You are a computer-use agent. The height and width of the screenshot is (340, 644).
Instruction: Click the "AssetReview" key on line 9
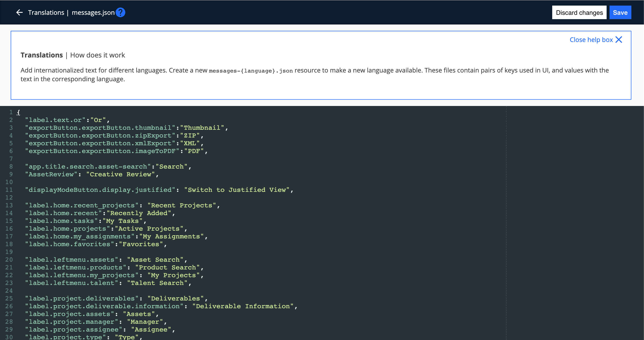tap(51, 174)
